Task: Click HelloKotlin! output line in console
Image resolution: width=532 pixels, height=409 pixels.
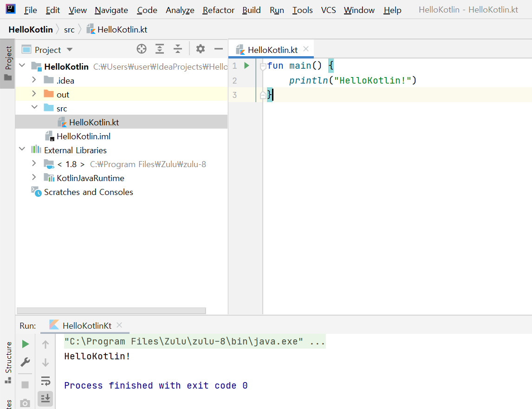Action: pyautogui.click(x=97, y=356)
